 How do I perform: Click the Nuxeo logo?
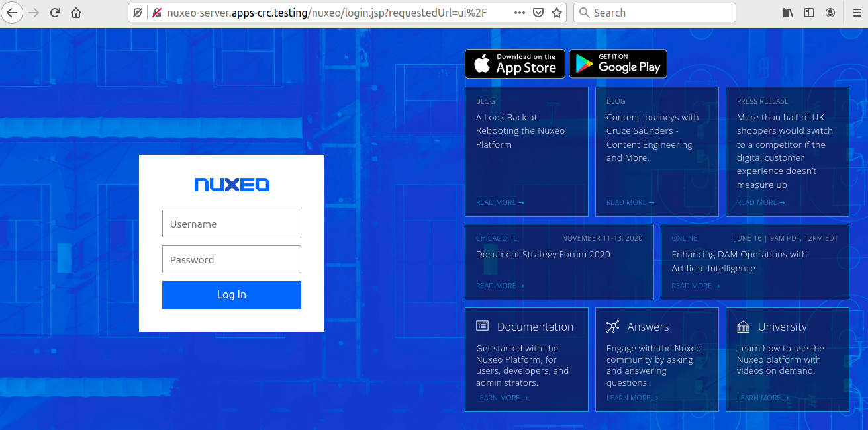[x=232, y=185]
